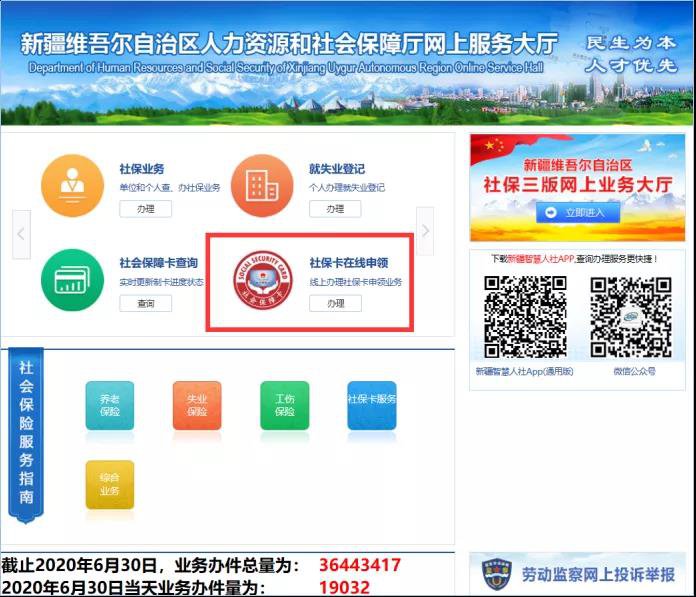
Task: Open the blue 社保卡服务 tile
Action: tap(372, 405)
